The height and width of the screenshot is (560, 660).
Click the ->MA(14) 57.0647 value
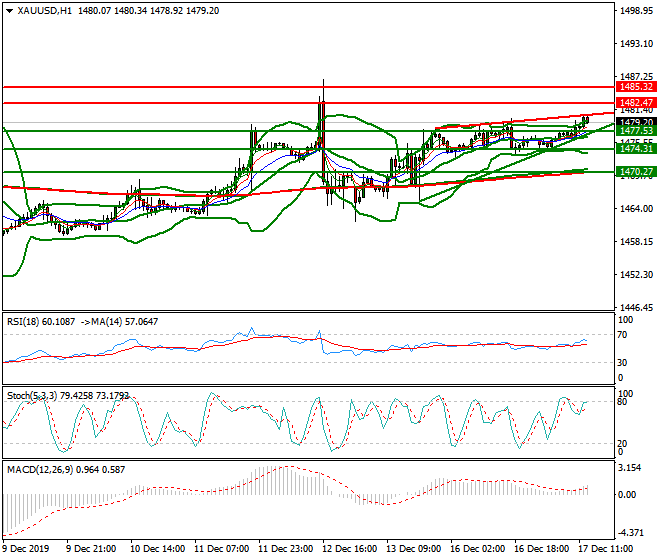(118, 322)
